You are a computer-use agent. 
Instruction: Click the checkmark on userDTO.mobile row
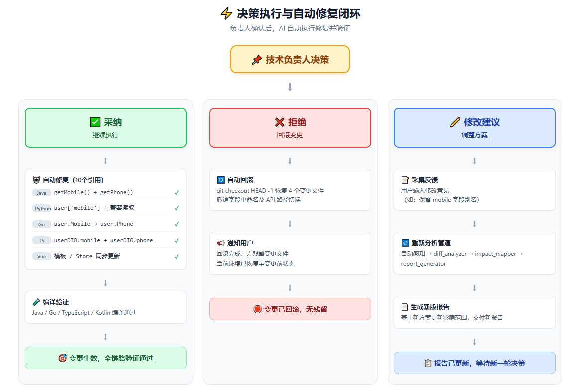[177, 241]
